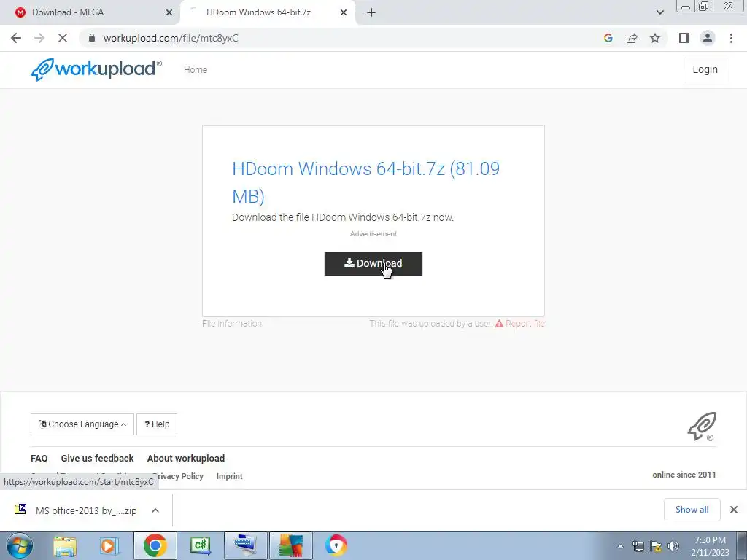Click the browser back arrow
The height and width of the screenshot is (560, 747).
click(x=16, y=38)
